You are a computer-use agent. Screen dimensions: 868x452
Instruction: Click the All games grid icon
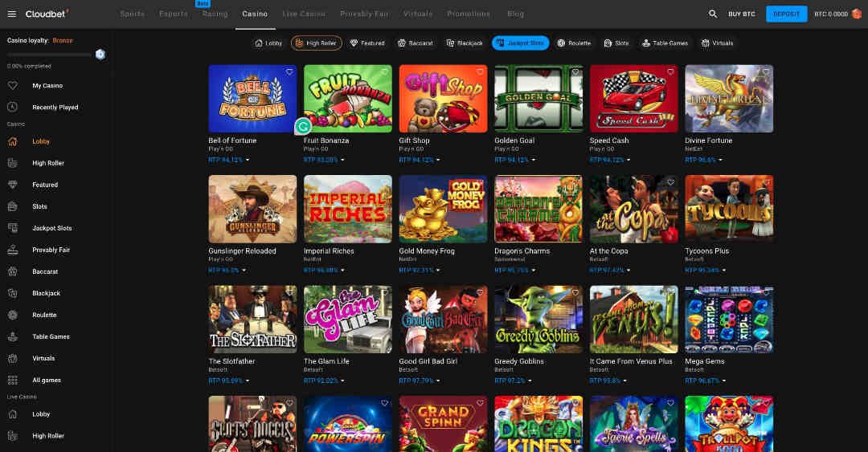tap(13, 380)
